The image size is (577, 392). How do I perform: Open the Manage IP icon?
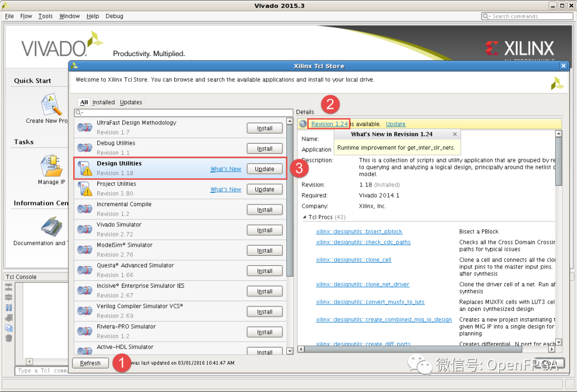tap(51, 166)
